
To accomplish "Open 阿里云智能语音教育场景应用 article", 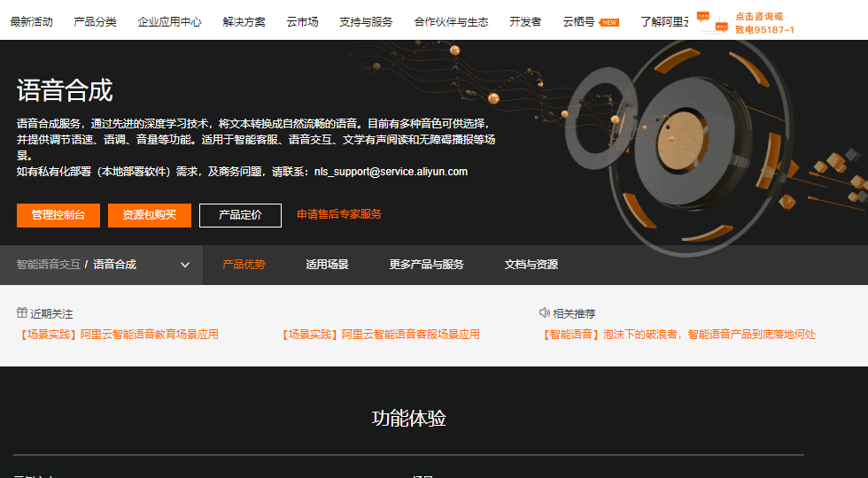I will 117,335.
